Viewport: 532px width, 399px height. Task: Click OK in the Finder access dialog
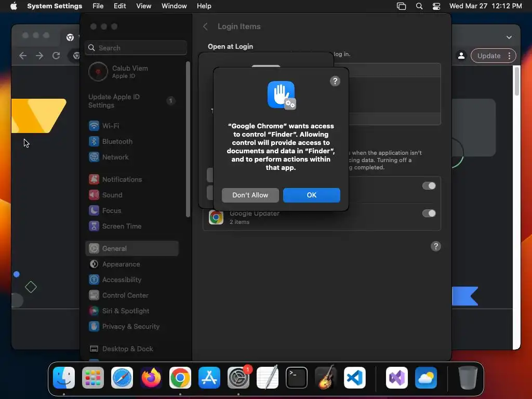coord(312,195)
